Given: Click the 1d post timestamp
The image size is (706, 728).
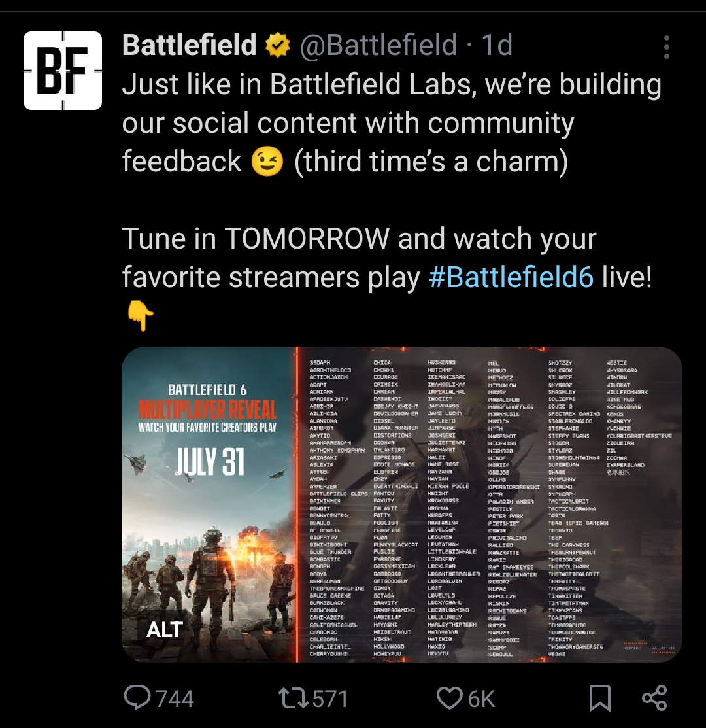Looking at the screenshot, I should pyautogui.click(x=497, y=45).
